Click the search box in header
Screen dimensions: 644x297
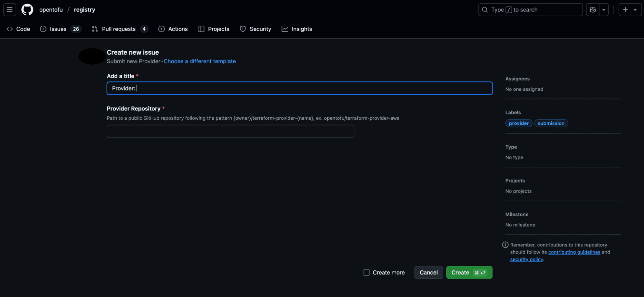pyautogui.click(x=530, y=10)
